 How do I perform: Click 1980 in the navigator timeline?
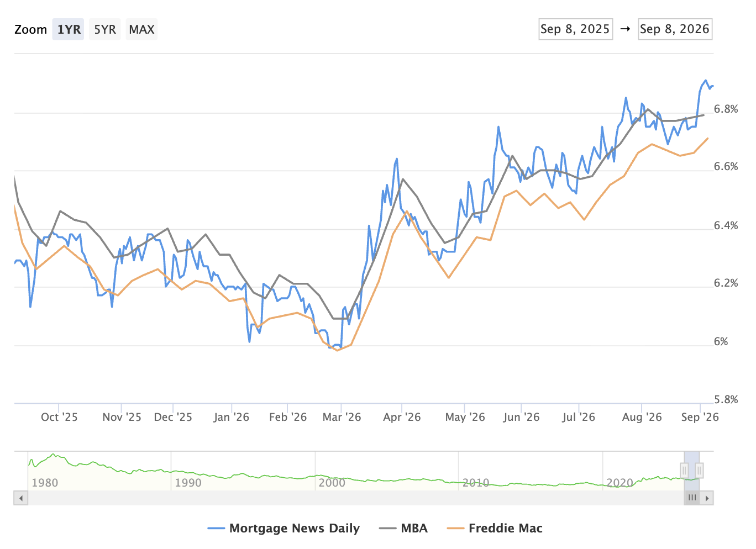(x=45, y=483)
